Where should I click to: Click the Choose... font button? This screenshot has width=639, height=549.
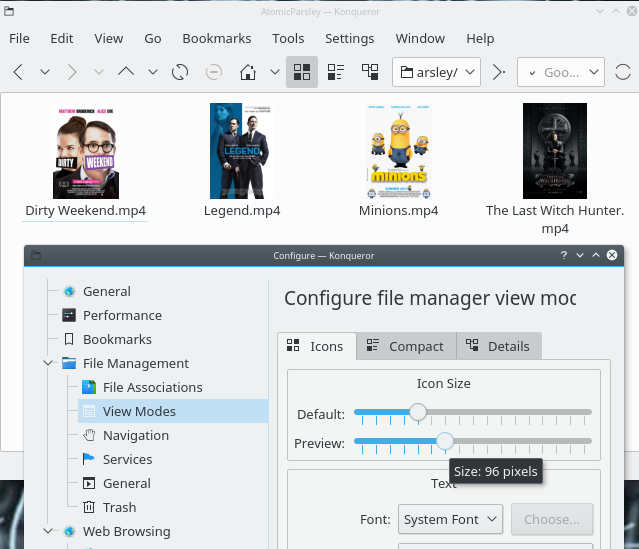coord(552,519)
